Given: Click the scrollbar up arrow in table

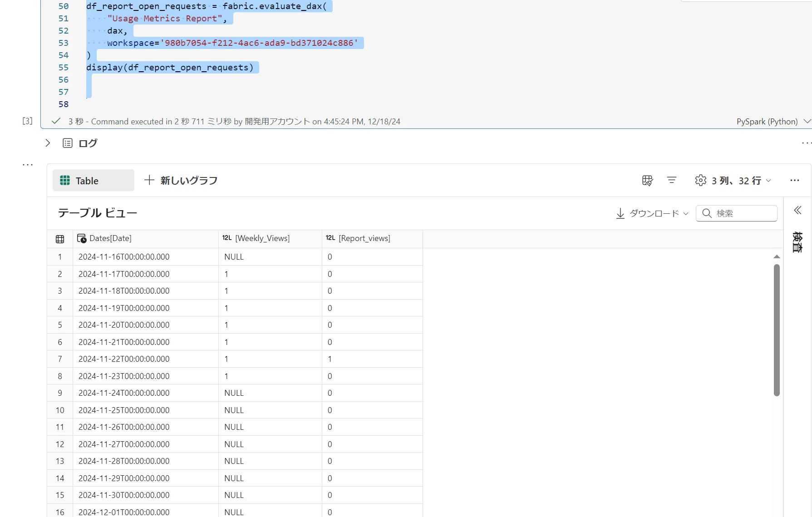Looking at the screenshot, I should (x=777, y=257).
